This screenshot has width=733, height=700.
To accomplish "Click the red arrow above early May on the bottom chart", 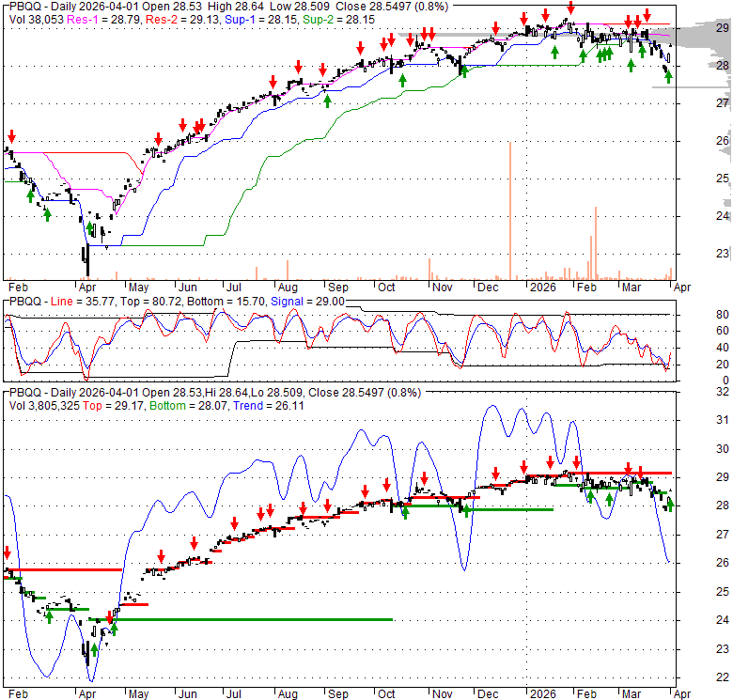I will click(x=161, y=555).
